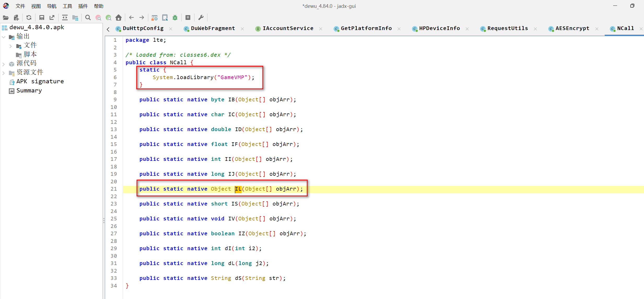Click the green bug debugger icon
The height and width of the screenshot is (299, 644).
(175, 17)
